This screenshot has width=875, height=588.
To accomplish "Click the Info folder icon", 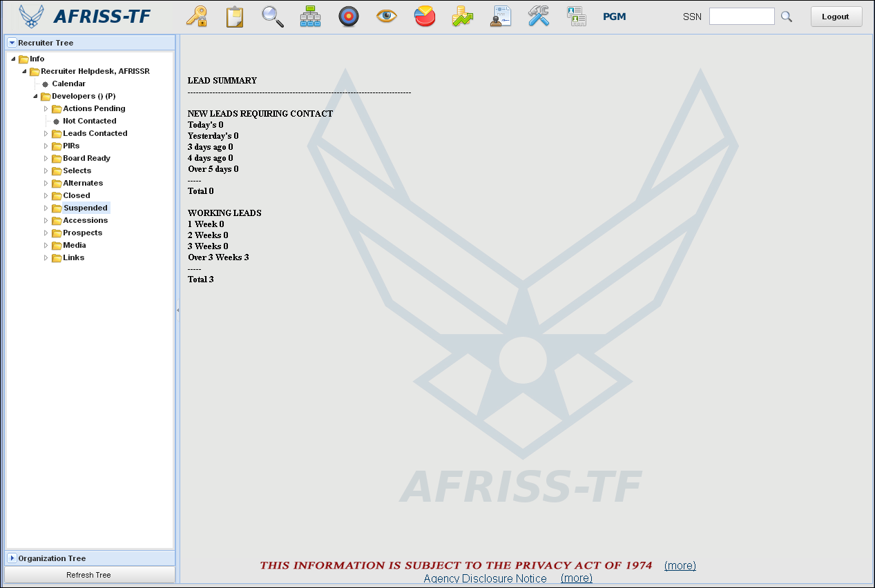I will [x=23, y=59].
